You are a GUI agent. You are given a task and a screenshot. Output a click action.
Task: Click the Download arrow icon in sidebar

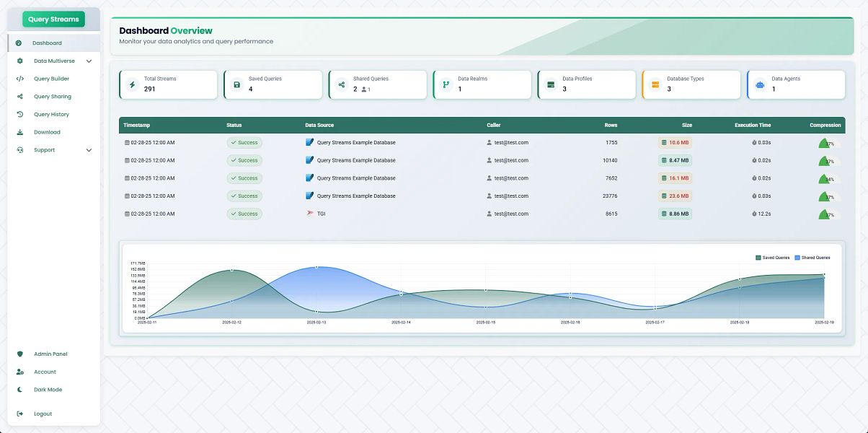[x=19, y=131]
